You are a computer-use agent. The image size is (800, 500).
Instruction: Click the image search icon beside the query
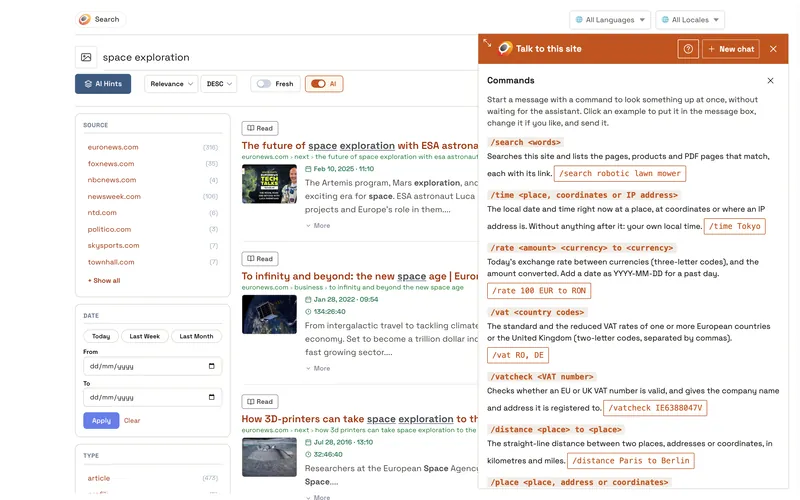click(86, 57)
